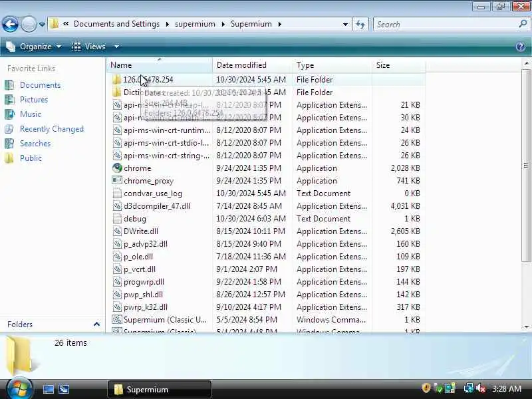Select file api-ms-win-crt-string-...
The image size is (532, 399).
click(x=167, y=156)
